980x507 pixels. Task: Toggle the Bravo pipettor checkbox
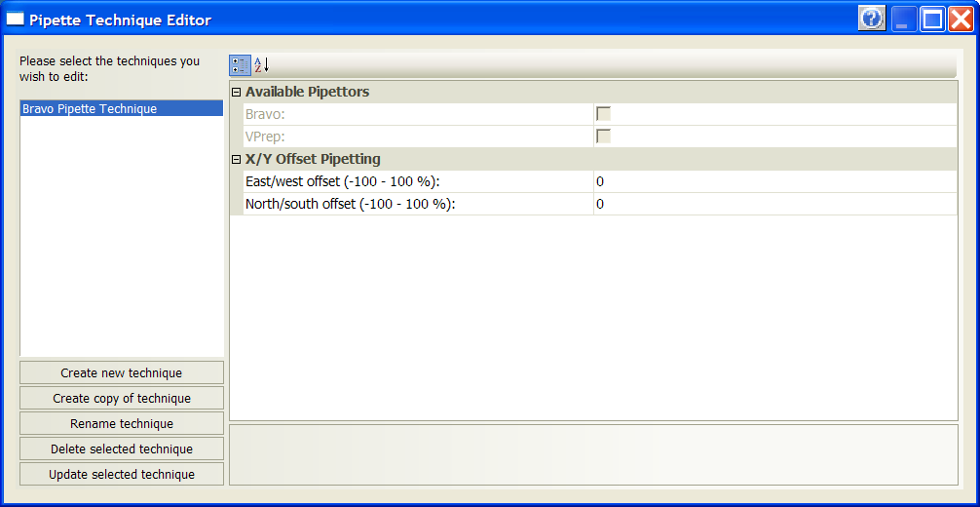click(603, 114)
